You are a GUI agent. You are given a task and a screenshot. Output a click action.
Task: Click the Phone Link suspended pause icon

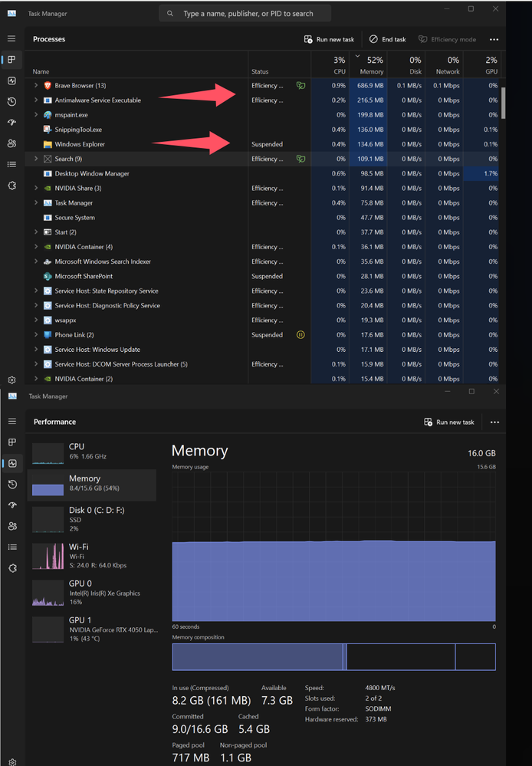coord(301,334)
